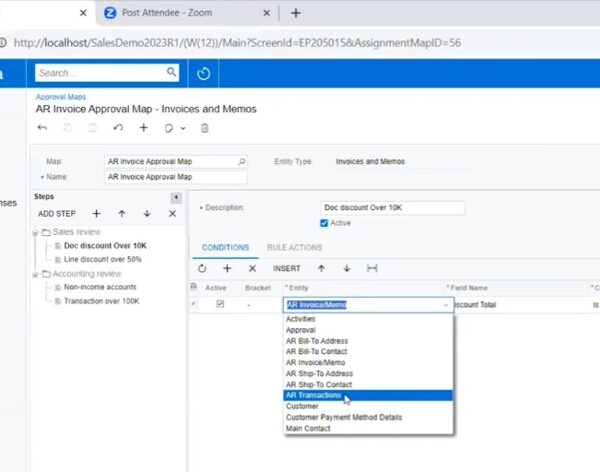Click the search magnifier in Map field
600x472 pixels.
pos(241,161)
